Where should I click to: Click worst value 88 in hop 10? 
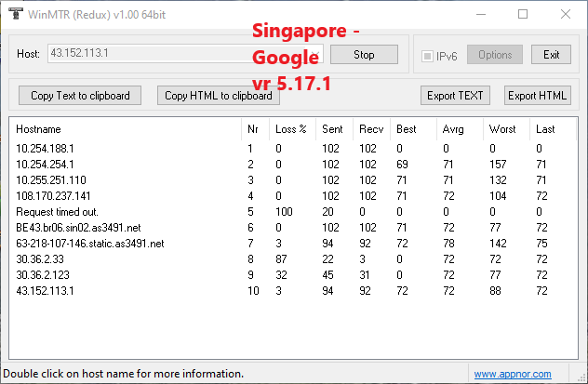(x=495, y=291)
